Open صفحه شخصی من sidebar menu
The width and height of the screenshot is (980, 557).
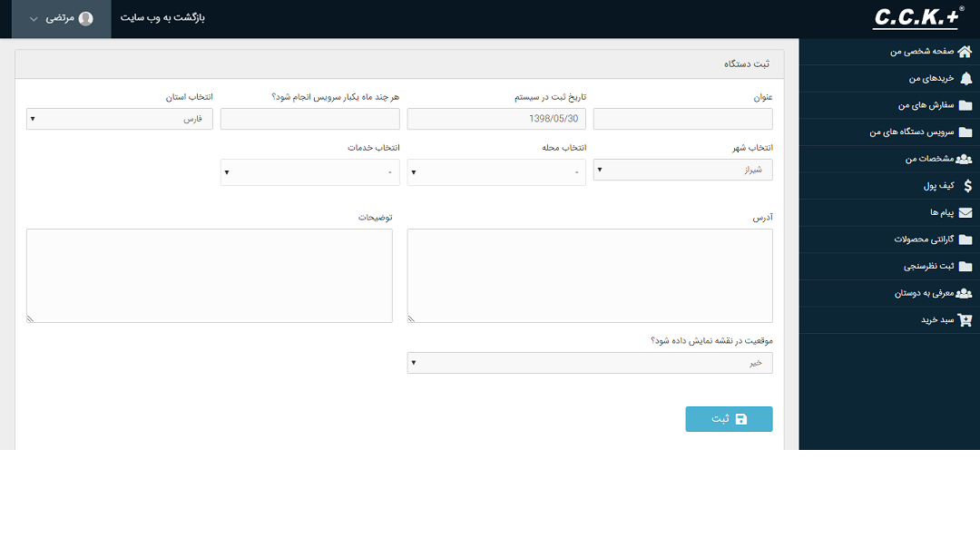[889, 52]
